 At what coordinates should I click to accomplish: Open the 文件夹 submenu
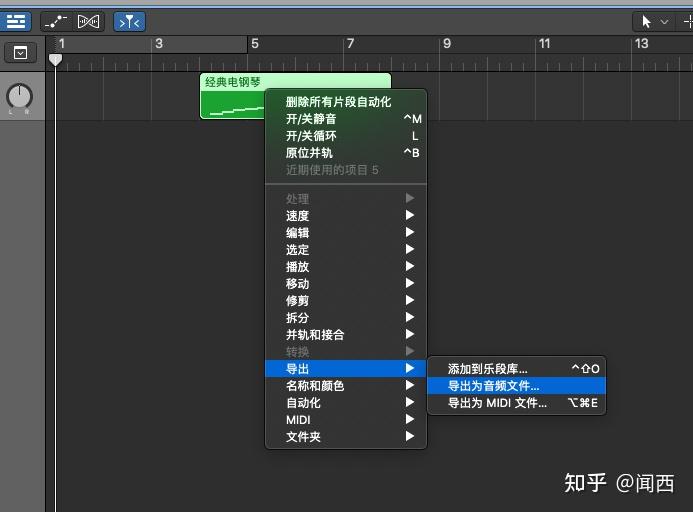click(346, 437)
